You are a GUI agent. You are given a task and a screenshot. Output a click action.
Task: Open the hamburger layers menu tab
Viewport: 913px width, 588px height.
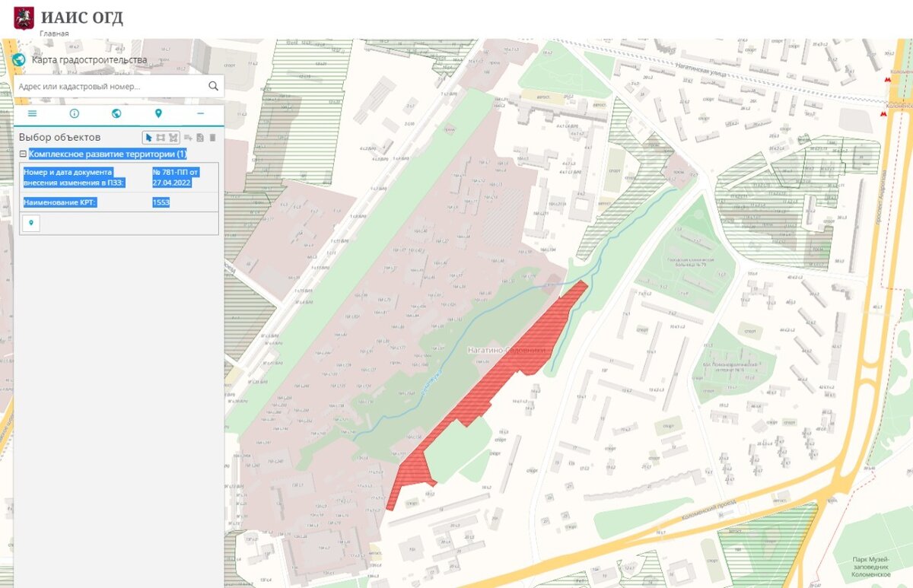[32, 113]
